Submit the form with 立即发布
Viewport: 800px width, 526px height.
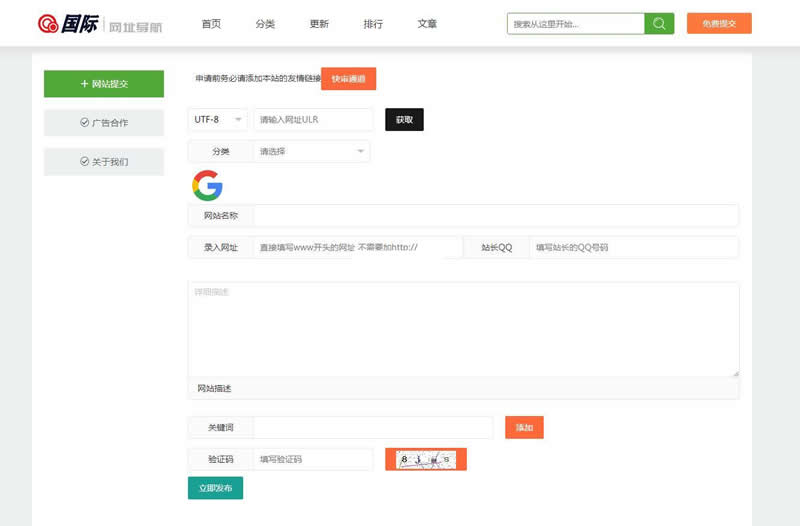215,488
